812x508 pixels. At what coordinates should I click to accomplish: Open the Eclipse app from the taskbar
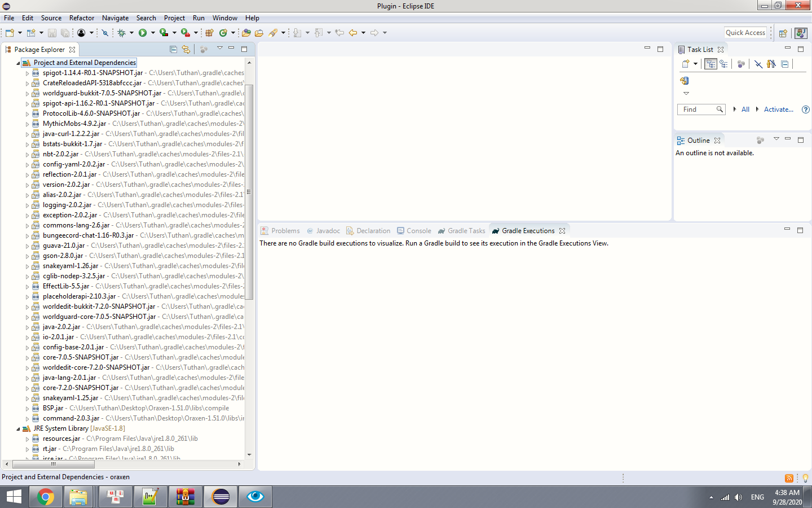[220, 497]
